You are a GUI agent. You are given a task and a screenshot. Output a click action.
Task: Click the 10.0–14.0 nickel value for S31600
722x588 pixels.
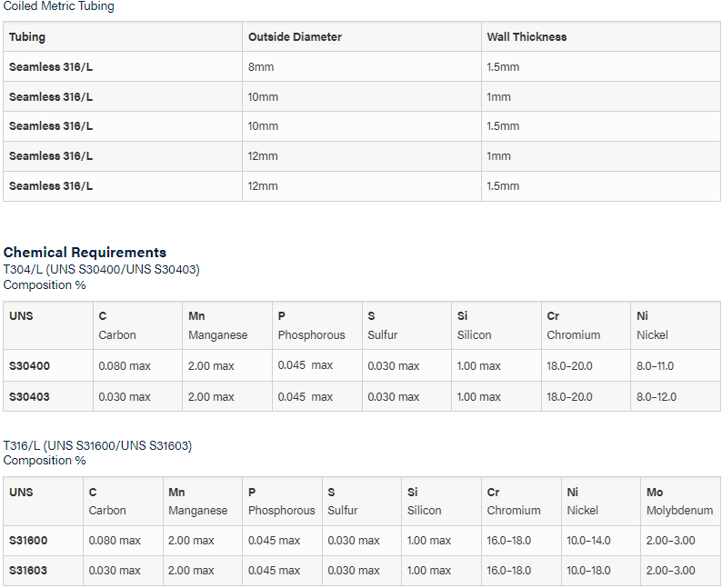(600, 540)
